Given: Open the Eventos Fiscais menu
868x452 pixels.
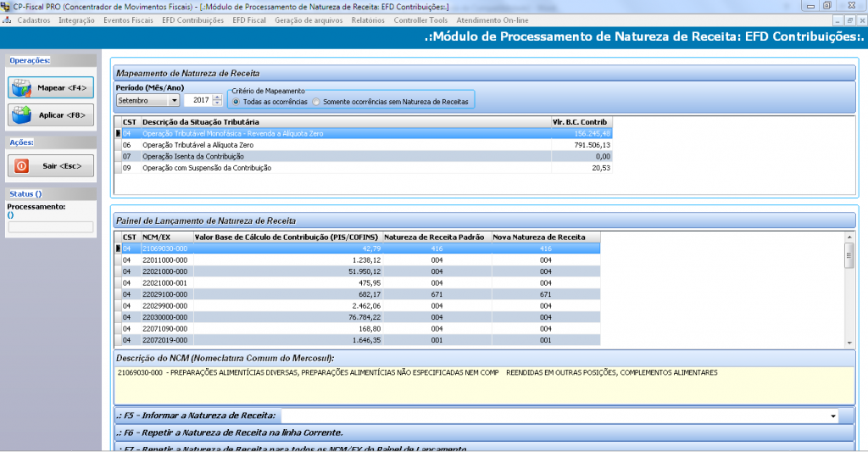Looking at the screenshot, I should 129,20.
